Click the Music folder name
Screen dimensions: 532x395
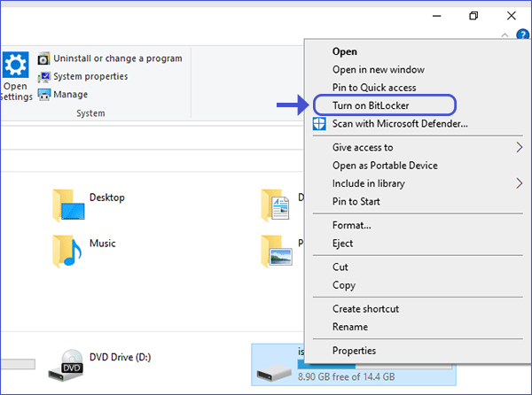(103, 244)
